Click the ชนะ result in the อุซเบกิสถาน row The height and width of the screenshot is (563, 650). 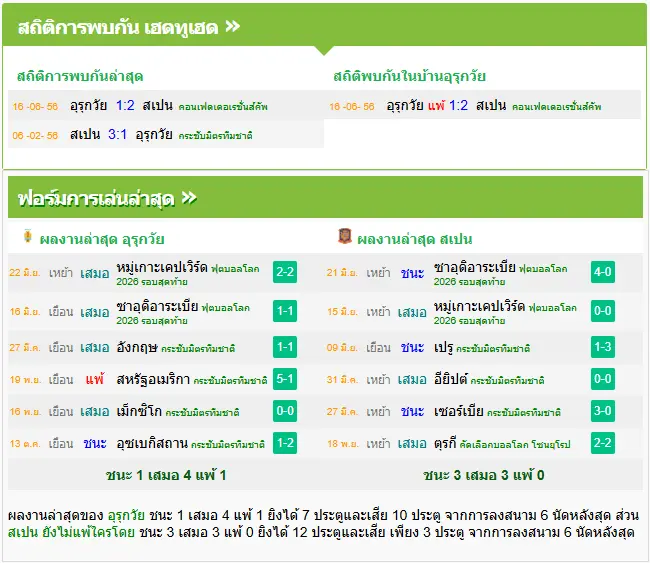[95, 443]
